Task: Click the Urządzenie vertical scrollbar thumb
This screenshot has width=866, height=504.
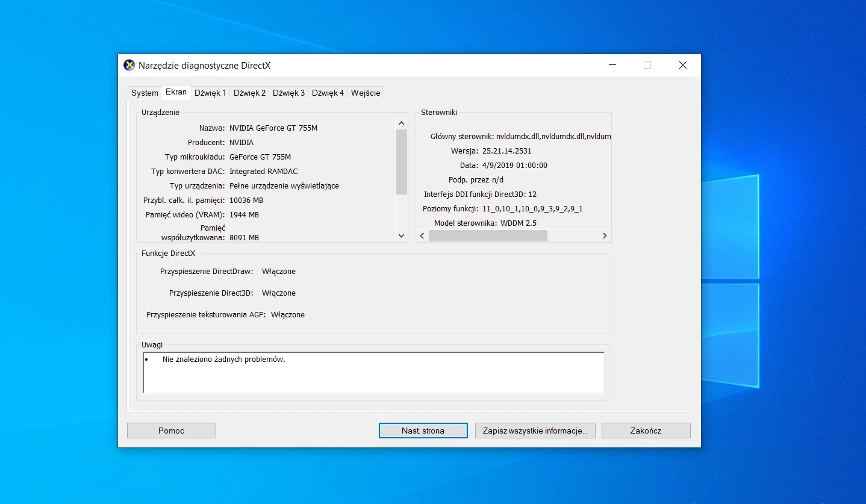Action: (402, 162)
